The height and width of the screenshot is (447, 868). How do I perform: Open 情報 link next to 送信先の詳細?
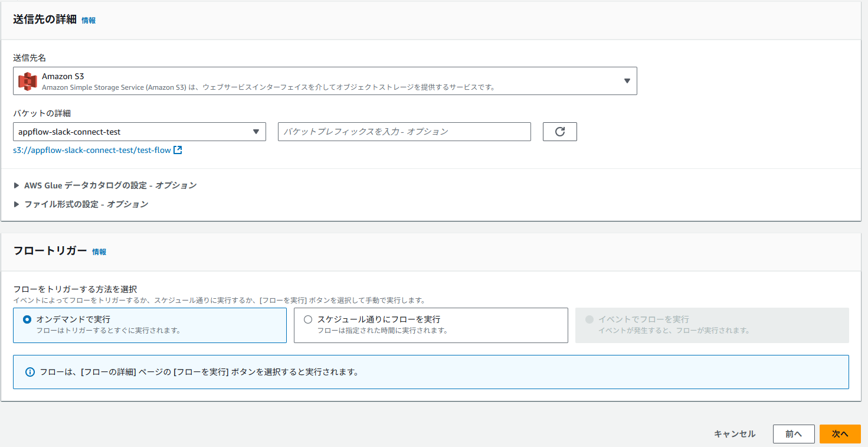pos(89,20)
